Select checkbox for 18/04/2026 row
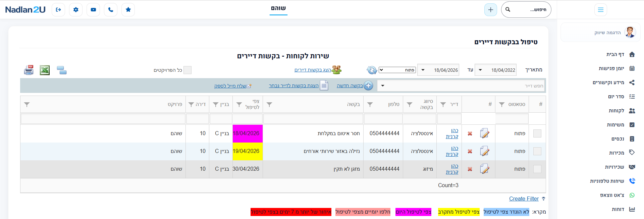The image size is (644, 219). point(537,133)
